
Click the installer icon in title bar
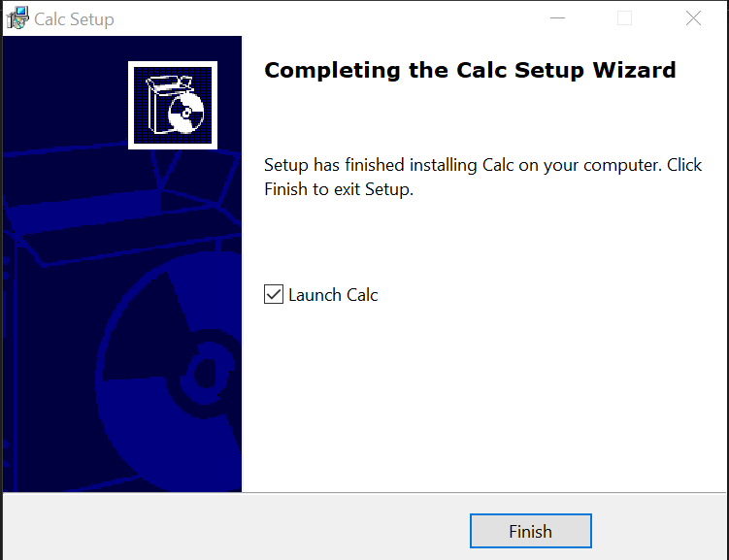tap(17, 18)
